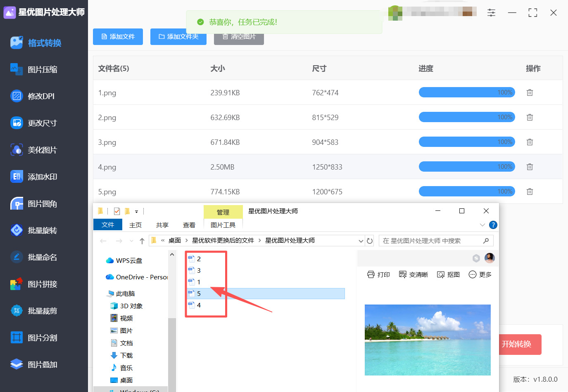Open the address bar history dropdown
The width and height of the screenshot is (568, 392).
point(361,241)
